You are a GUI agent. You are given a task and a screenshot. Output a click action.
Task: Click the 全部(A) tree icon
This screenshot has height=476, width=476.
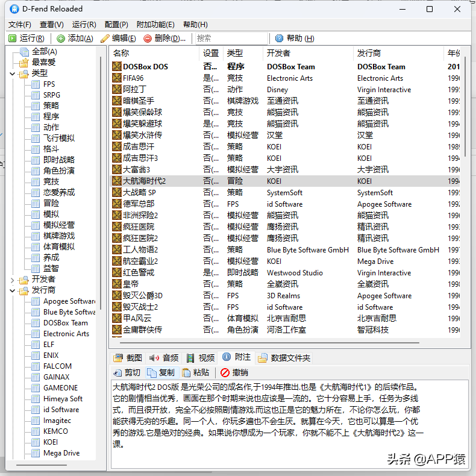point(24,52)
